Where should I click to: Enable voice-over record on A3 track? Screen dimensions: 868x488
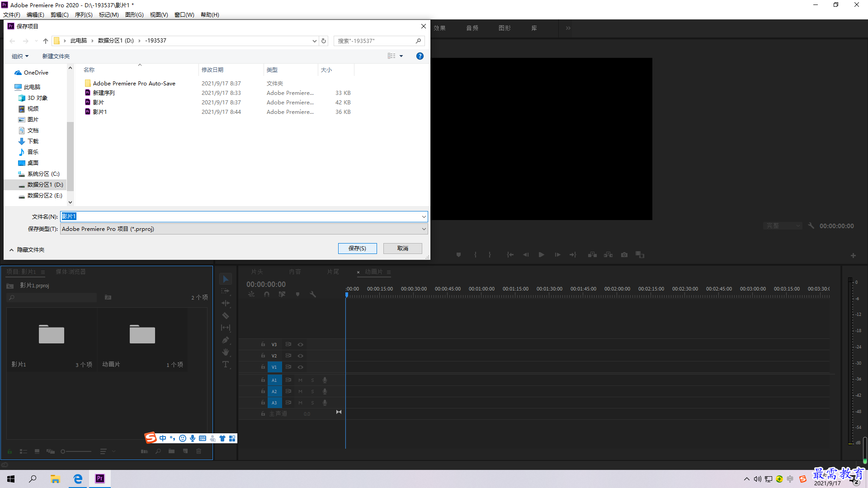pos(325,403)
